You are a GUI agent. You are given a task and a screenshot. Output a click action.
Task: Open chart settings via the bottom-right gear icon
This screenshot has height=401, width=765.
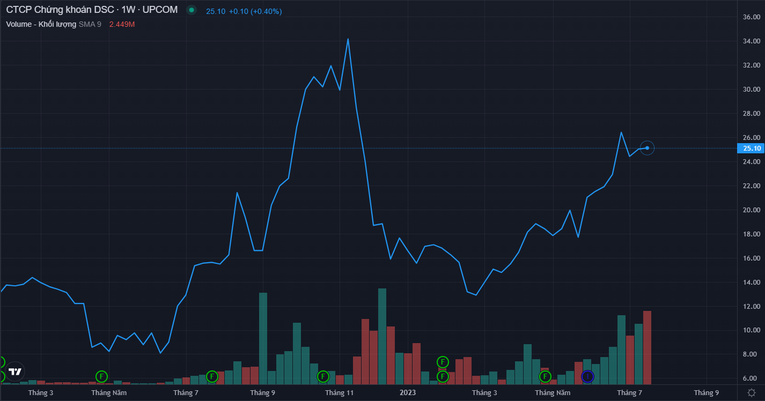pos(751,393)
